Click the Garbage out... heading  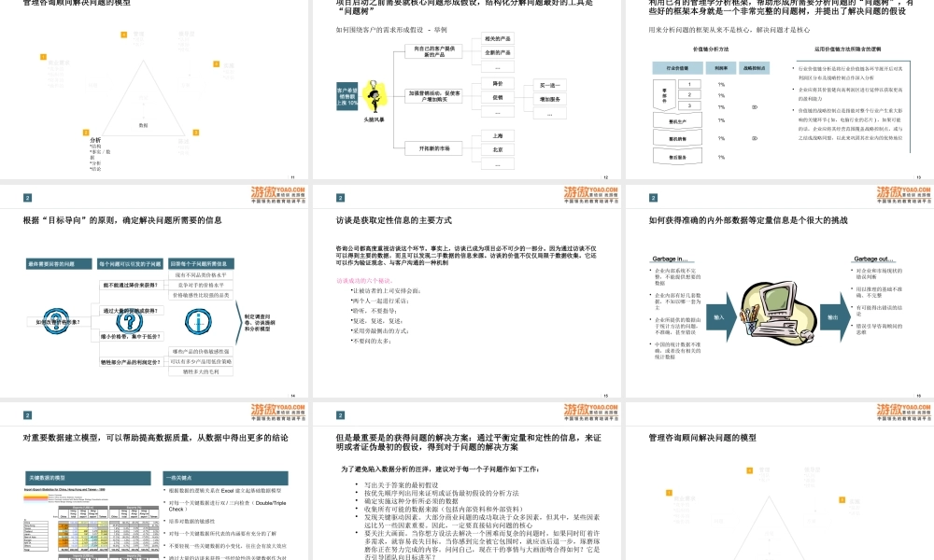[x=874, y=259]
